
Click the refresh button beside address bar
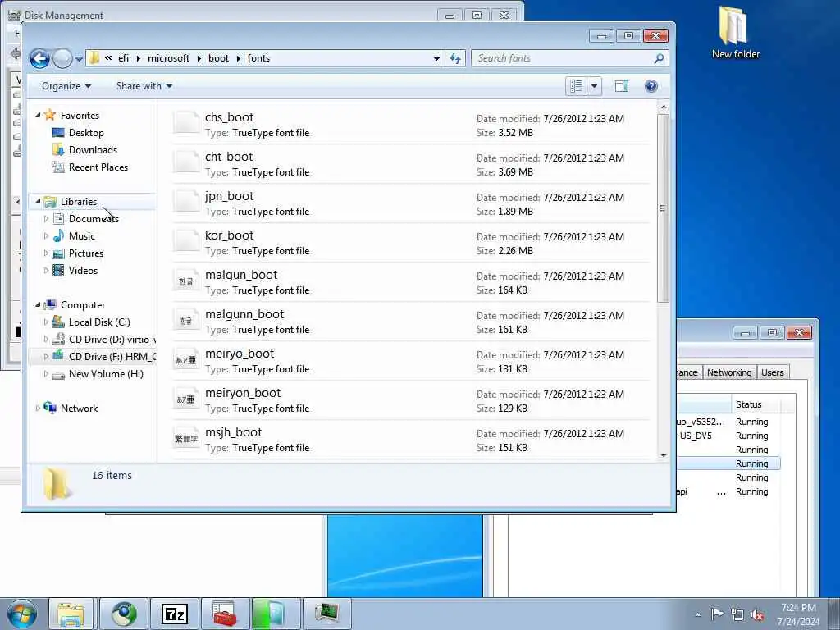455,58
